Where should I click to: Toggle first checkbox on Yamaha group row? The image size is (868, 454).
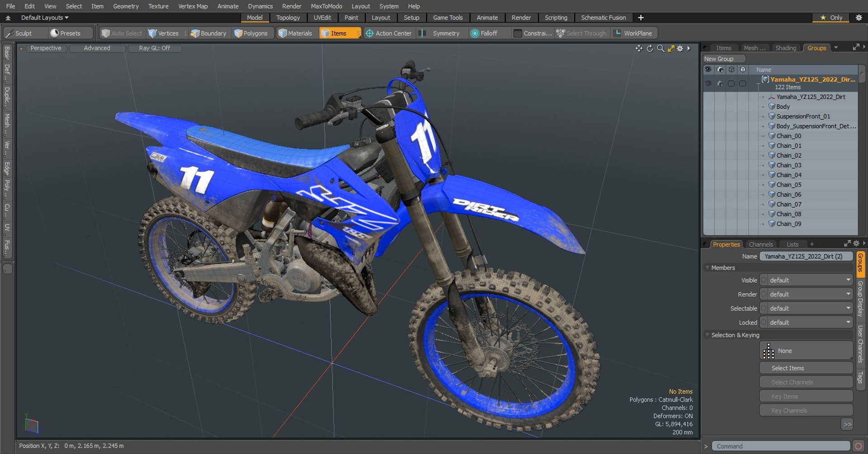pyautogui.click(x=731, y=84)
